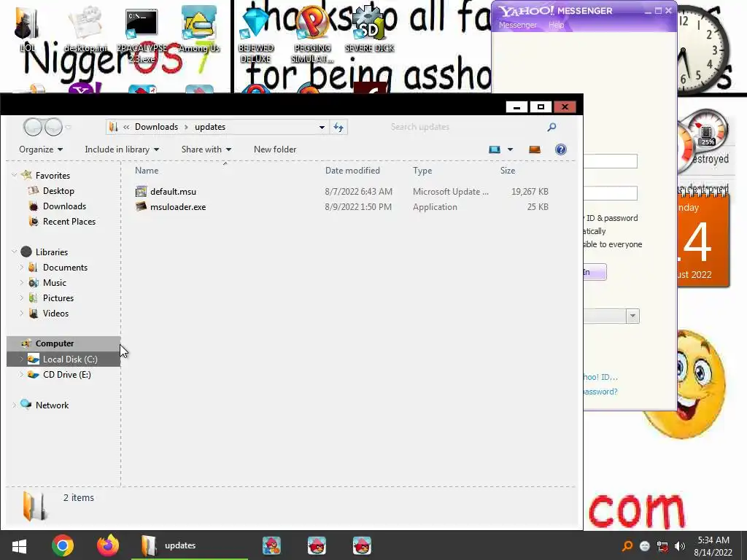Image resolution: width=747 pixels, height=560 pixels.
Task: Open Recent Places in the sidebar
Action: (69, 222)
